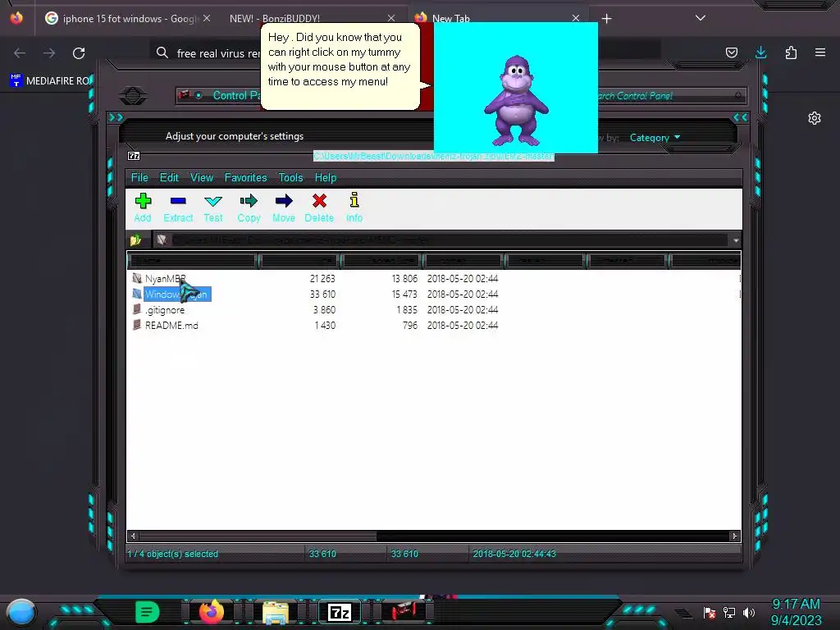Click the Firefox address bar

[x=405, y=53]
